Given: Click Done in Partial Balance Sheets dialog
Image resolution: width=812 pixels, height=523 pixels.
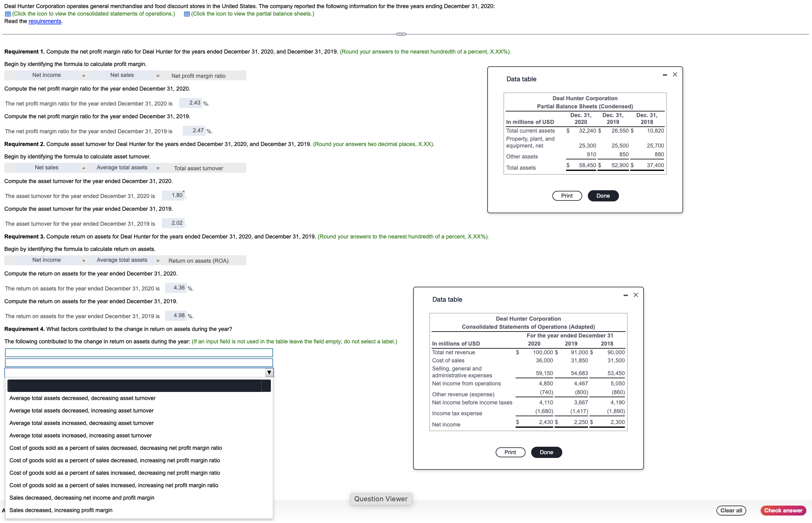Looking at the screenshot, I should 603,196.
